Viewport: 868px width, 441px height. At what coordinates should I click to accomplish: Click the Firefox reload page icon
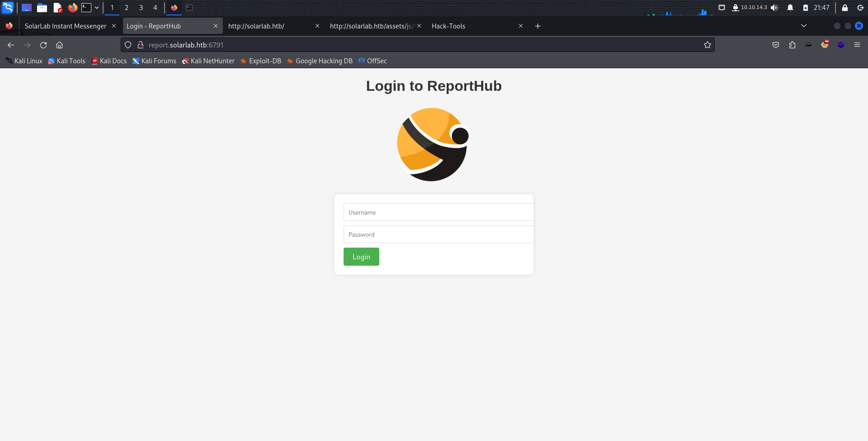click(x=43, y=45)
